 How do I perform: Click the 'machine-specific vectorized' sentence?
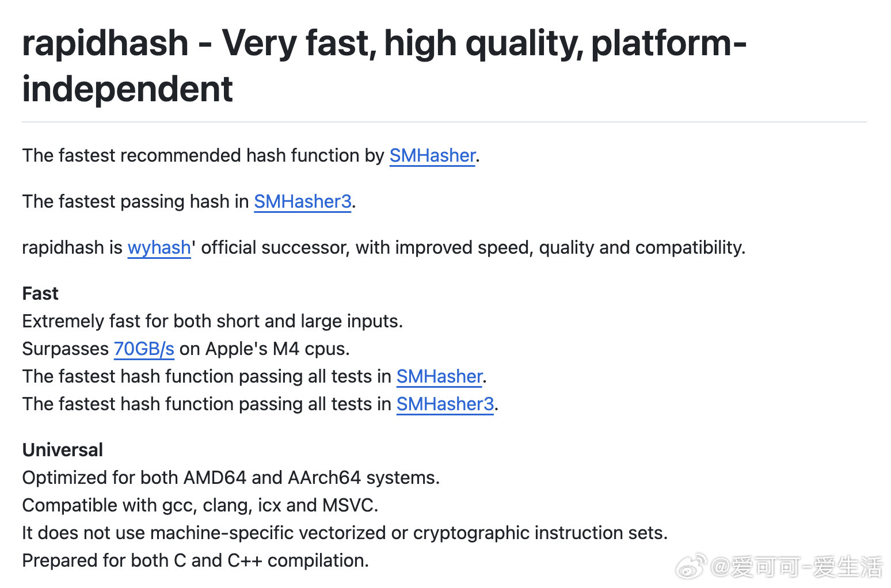tap(345, 533)
